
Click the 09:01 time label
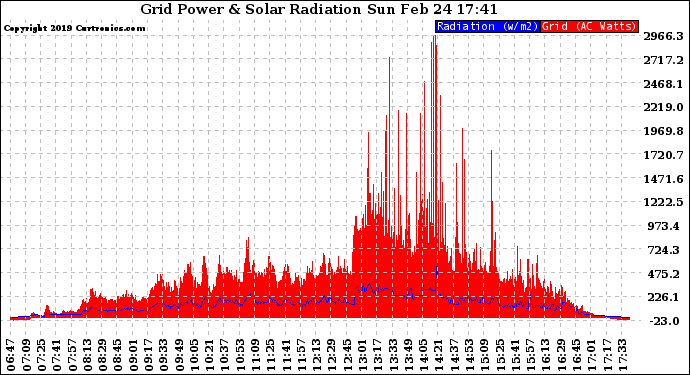point(133,355)
